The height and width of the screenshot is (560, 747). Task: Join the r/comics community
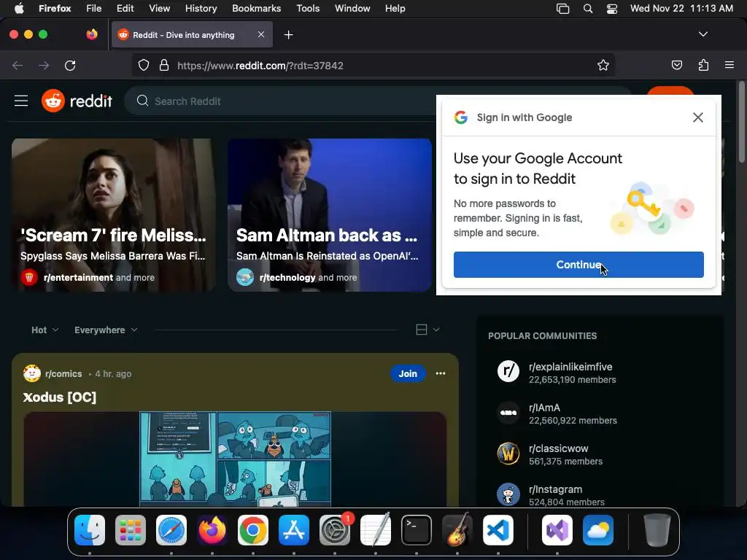coord(408,374)
